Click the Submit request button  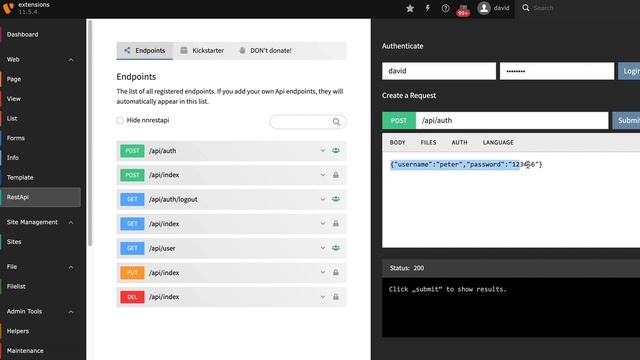point(626,120)
